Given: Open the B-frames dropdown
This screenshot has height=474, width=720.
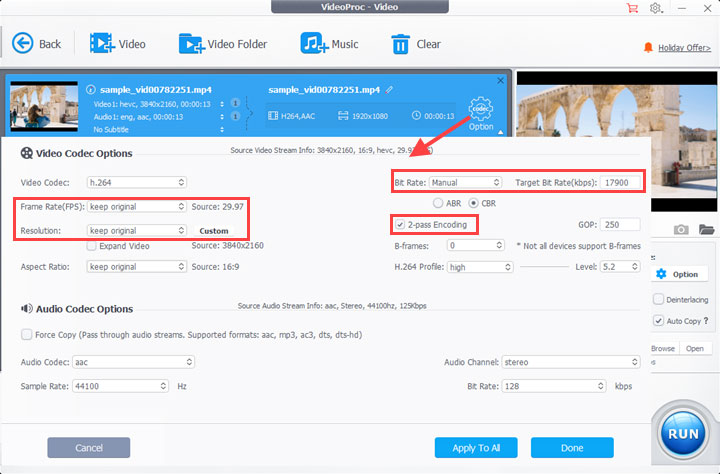Looking at the screenshot, I should click(x=476, y=246).
